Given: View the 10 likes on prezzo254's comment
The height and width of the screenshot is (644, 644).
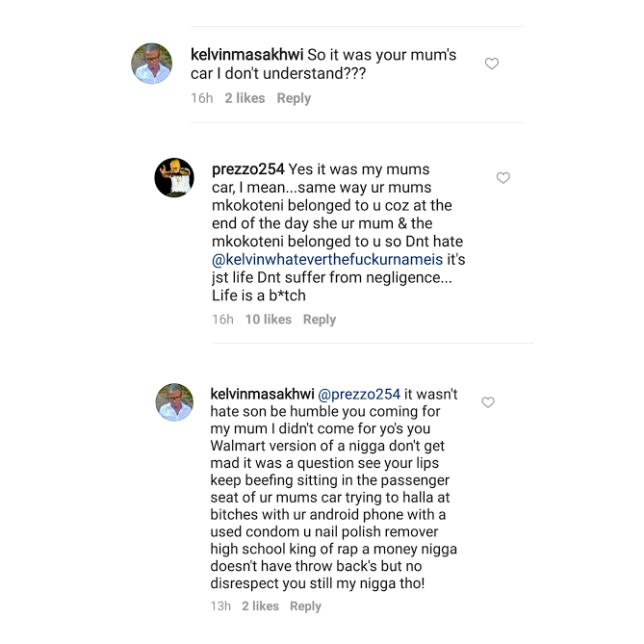Looking at the screenshot, I should (268, 320).
